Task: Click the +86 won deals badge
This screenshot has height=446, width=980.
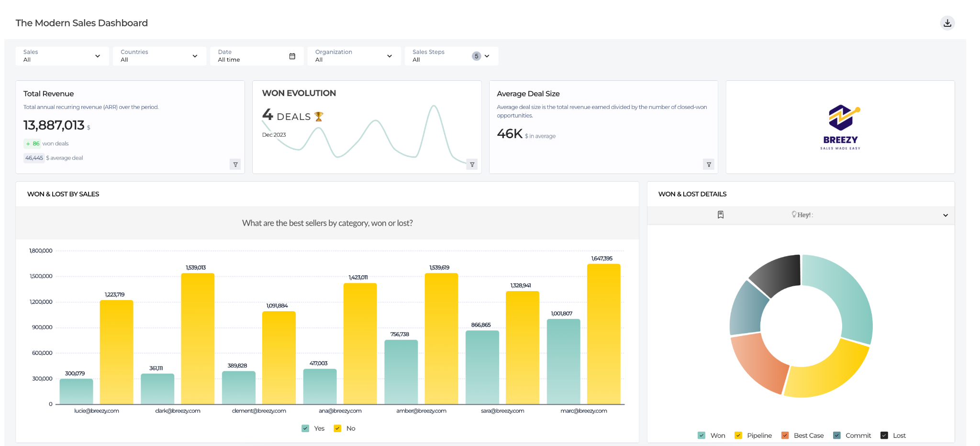Action: (x=32, y=143)
